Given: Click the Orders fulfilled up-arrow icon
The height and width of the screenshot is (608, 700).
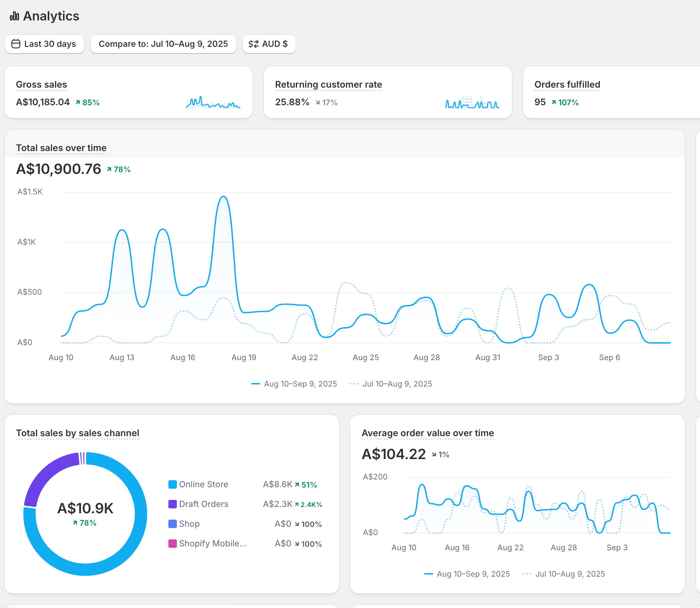Looking at the screenshot, I should (554, 102).
